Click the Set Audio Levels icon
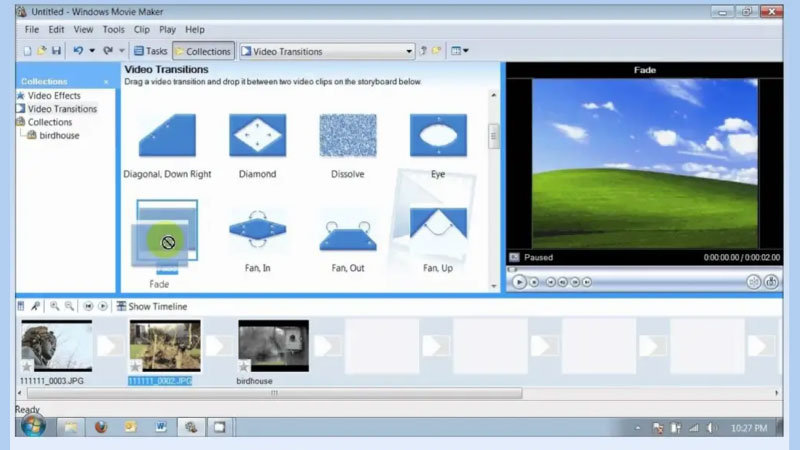 [x=20, y=306]
